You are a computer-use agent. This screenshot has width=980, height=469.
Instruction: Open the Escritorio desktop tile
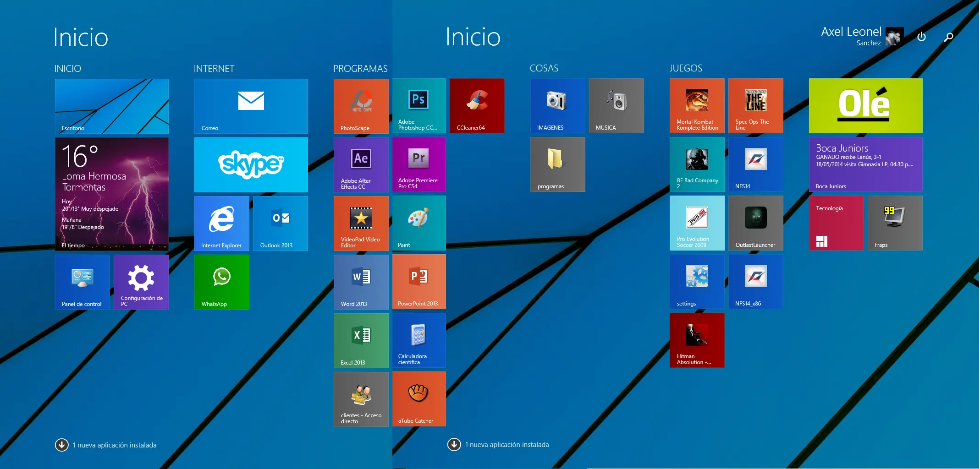click(112, 106)
